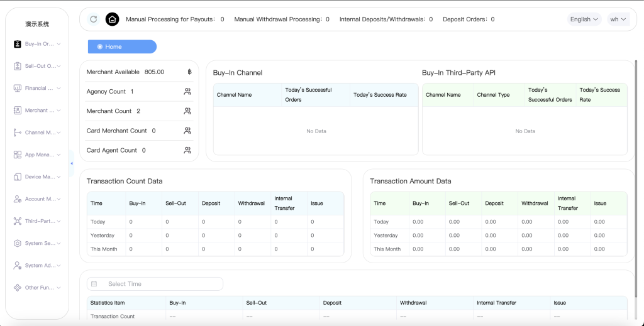Image resolution: width=644 pixels, height=326 pixels.
Task: Click the Channel Management sidebar icon
Action: 17,133
